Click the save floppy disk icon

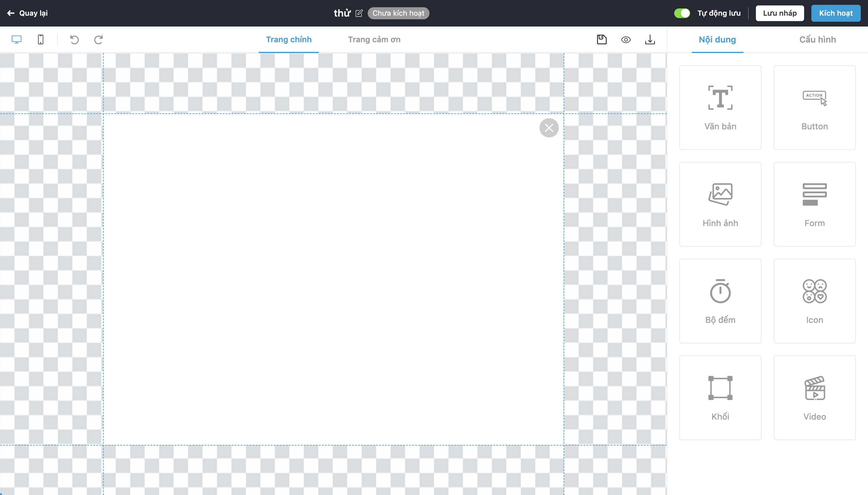pos(602,39)
